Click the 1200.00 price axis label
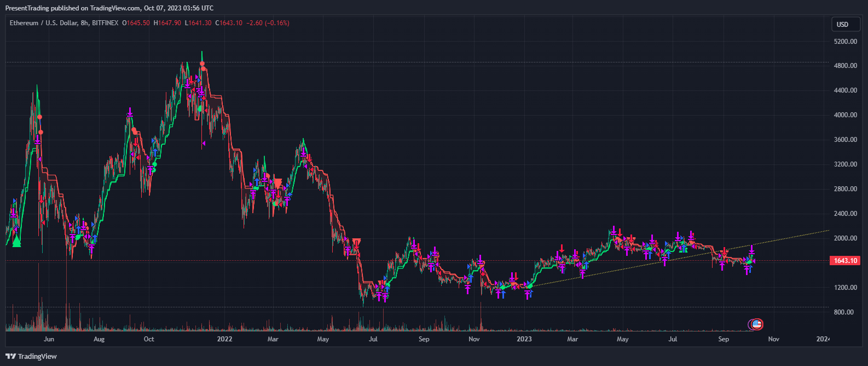This screenshot has height=366, width=868. tap(845, 288)
